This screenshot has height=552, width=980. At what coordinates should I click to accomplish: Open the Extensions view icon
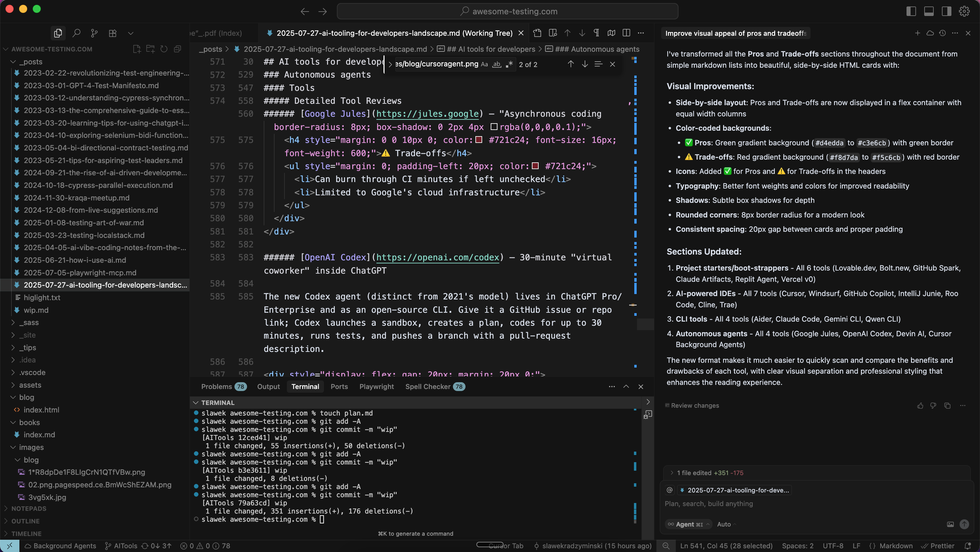(113, 33)
